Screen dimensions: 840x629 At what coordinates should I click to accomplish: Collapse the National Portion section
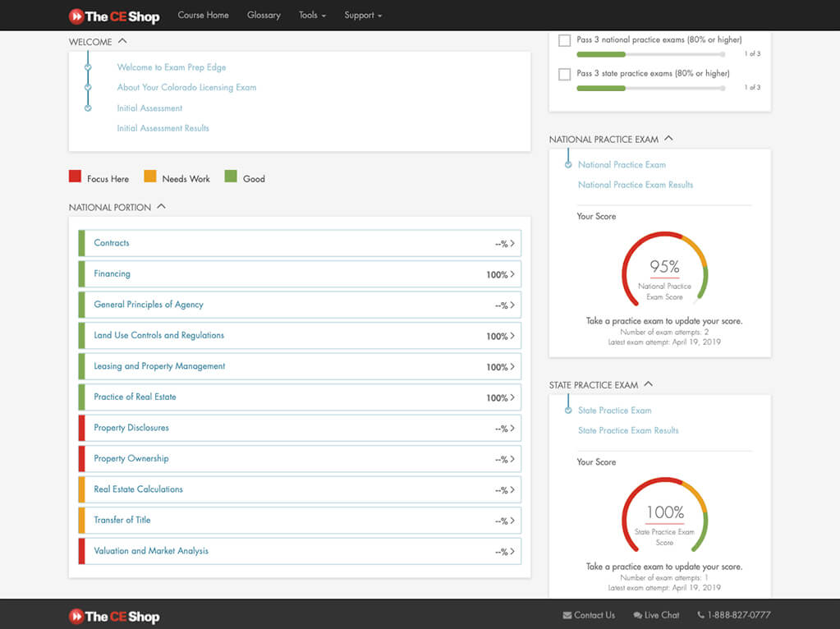pyautogui.click(x=161, y=207)
